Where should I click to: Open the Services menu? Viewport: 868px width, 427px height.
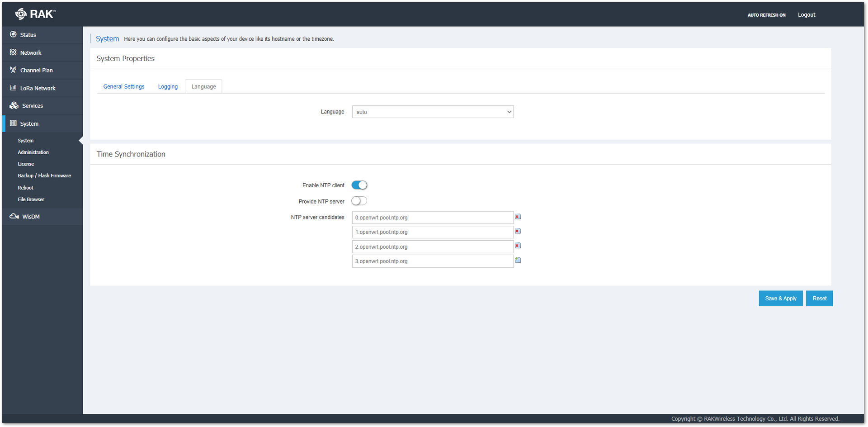point(42,106)
